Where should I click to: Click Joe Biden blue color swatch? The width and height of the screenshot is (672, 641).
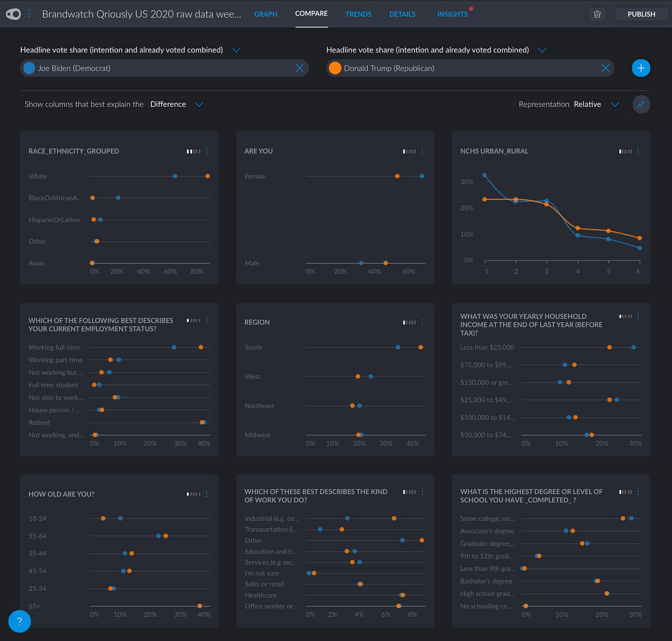pyautogui.click(x=29, y=68)
